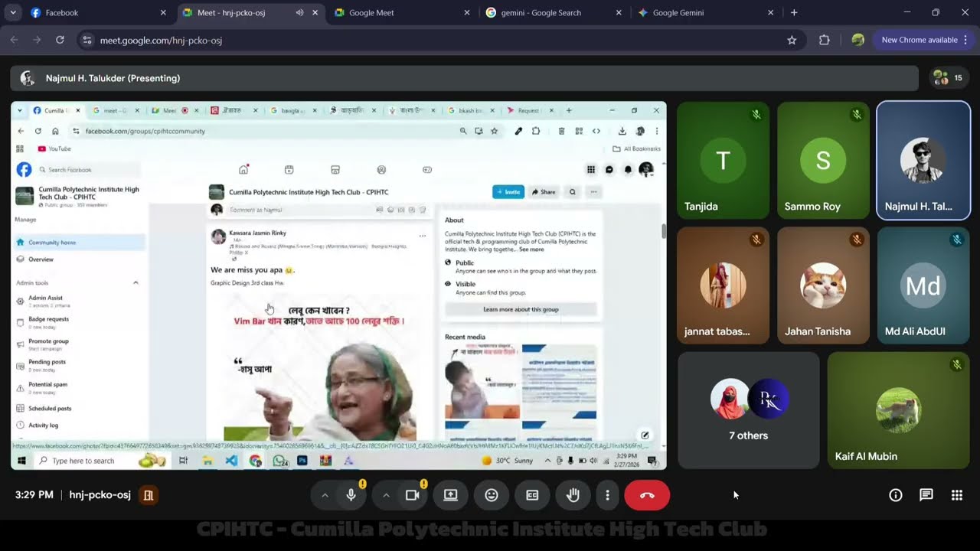This screenshot has width=980, height=551.
Task: Open the 7 others participants tile
Action: click(749, 411)
